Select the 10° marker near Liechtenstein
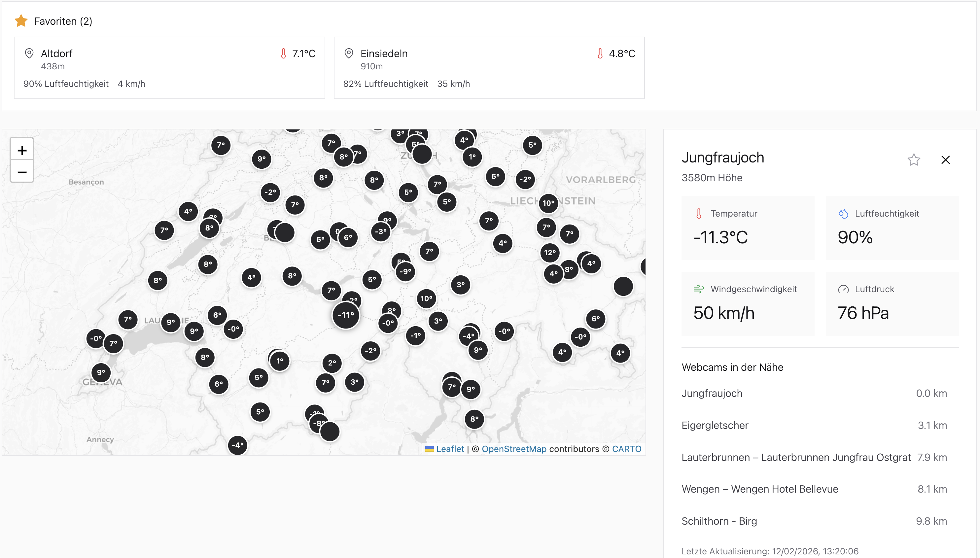The image size is (980, 558). (548, 203)
